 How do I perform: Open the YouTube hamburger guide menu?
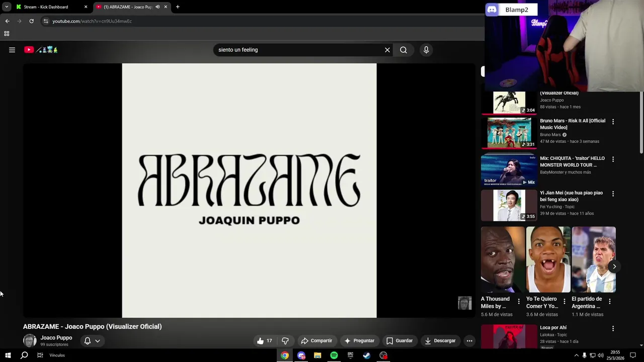pyautogui.click(x=12, y=50)
